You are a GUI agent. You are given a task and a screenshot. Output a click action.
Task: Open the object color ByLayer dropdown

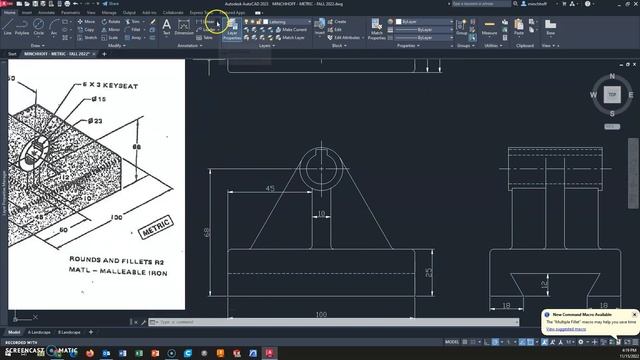point(424,21)
